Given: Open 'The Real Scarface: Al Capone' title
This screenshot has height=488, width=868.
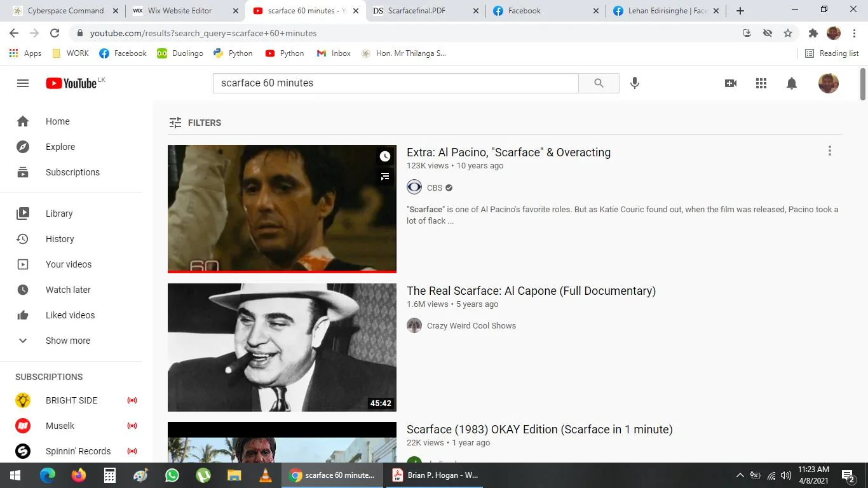Looking at the screenshot, I should (531, 291).
